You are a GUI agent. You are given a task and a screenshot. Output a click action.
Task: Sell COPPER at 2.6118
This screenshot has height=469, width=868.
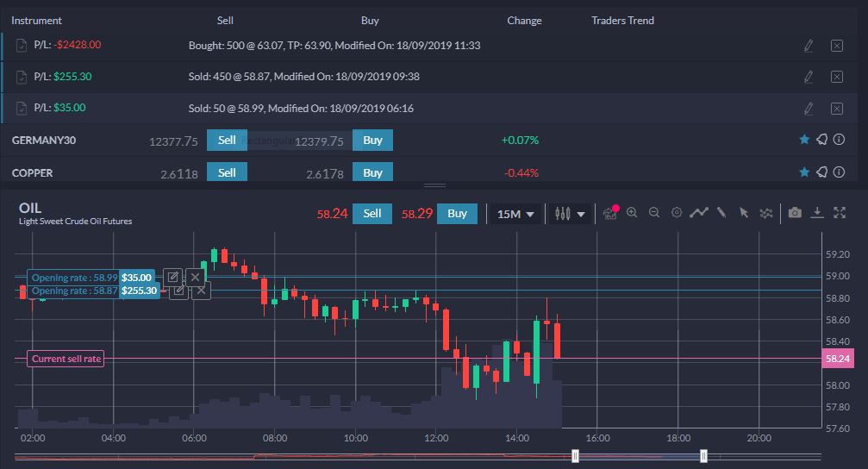point(227,172)
